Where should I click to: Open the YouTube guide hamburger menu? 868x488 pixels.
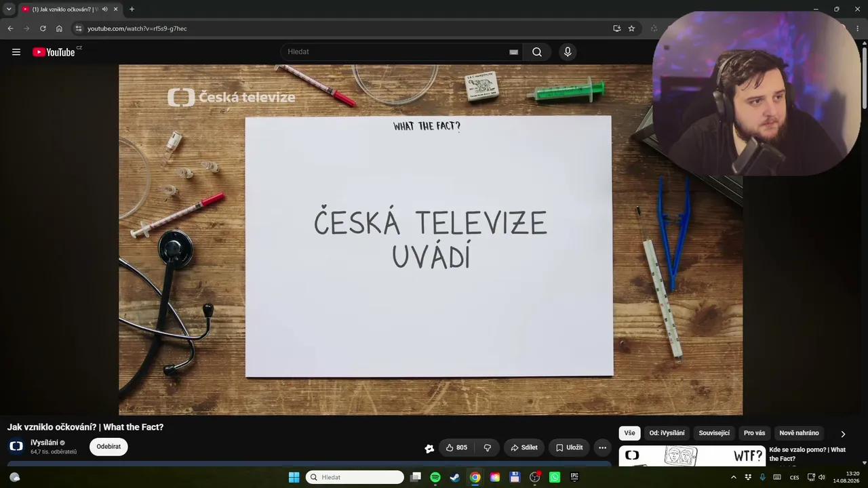coord(16,52)
